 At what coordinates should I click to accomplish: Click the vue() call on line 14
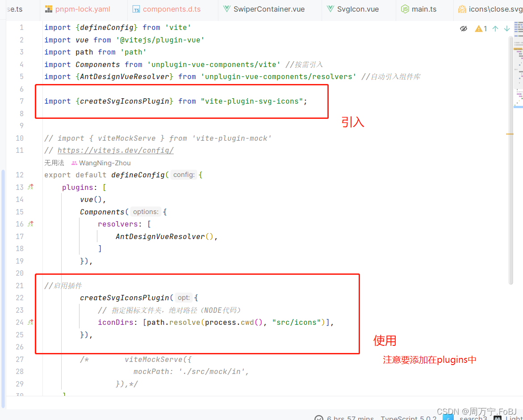(x=91, y=199)
